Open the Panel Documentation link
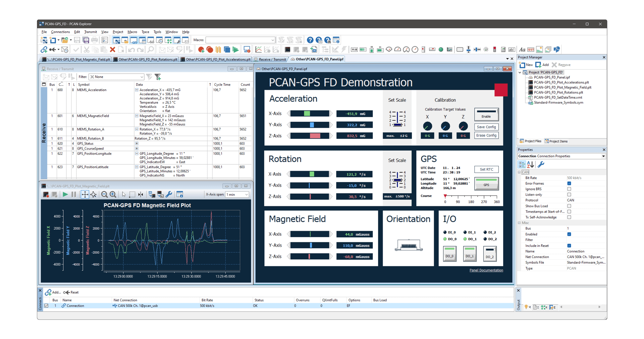This screenshot has height=339, width=644. [486, 270]
